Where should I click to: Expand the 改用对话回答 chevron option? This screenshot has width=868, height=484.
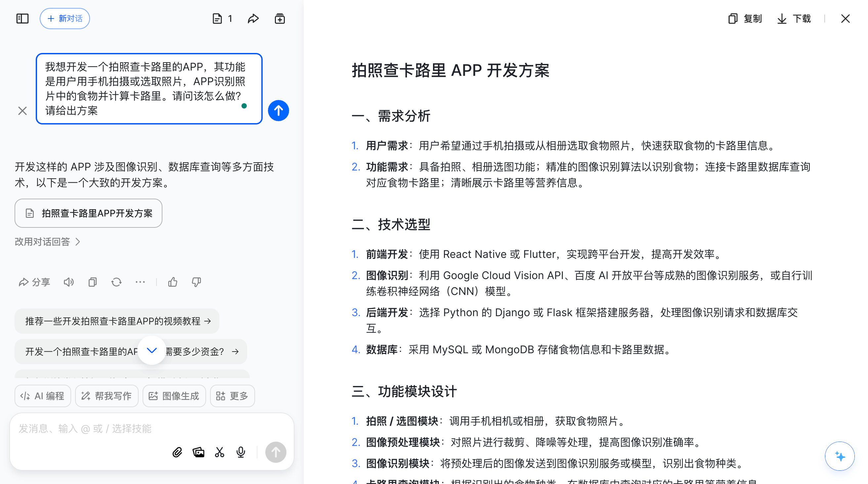click(x=47, y=241)
